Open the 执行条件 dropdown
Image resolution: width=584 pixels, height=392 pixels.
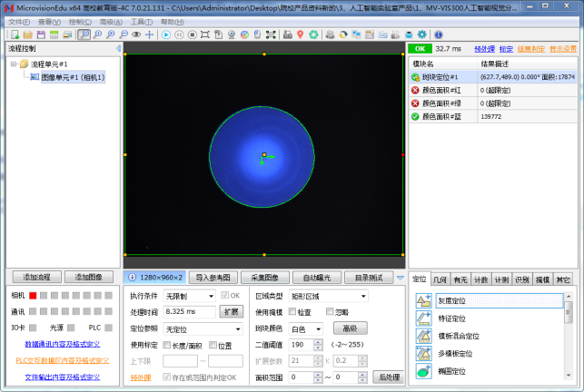[x=189, y=296]
